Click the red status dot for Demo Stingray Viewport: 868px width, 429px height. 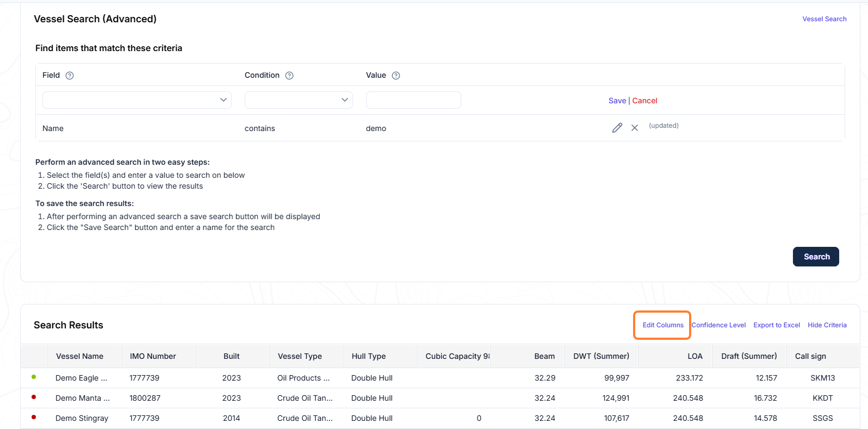pos(34,417)
